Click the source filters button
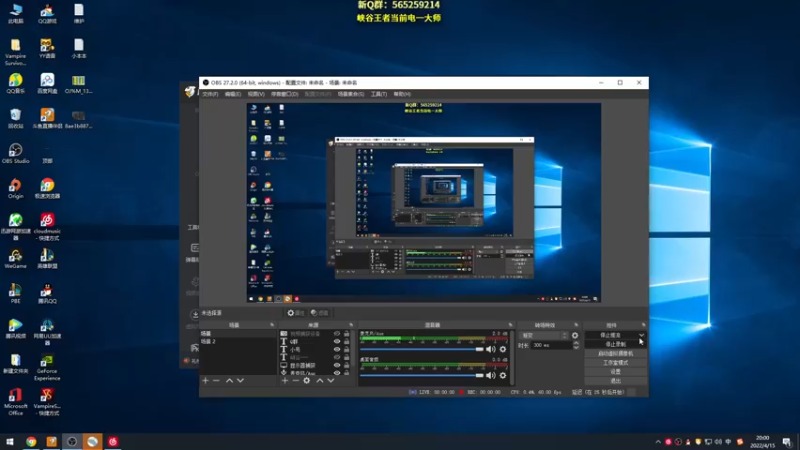Viewport: 800px width, 450px height. [x=320, y=313]
